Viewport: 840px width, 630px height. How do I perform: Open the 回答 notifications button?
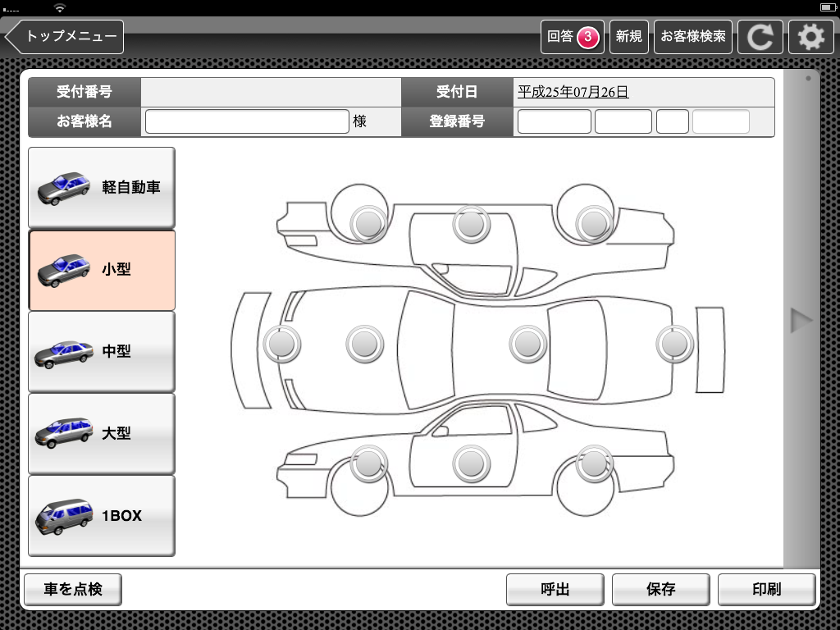point(572,37)
